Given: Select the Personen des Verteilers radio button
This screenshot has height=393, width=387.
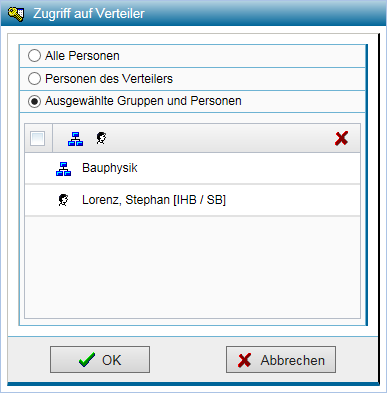Looking at the screenshot, I should [34, 79].
